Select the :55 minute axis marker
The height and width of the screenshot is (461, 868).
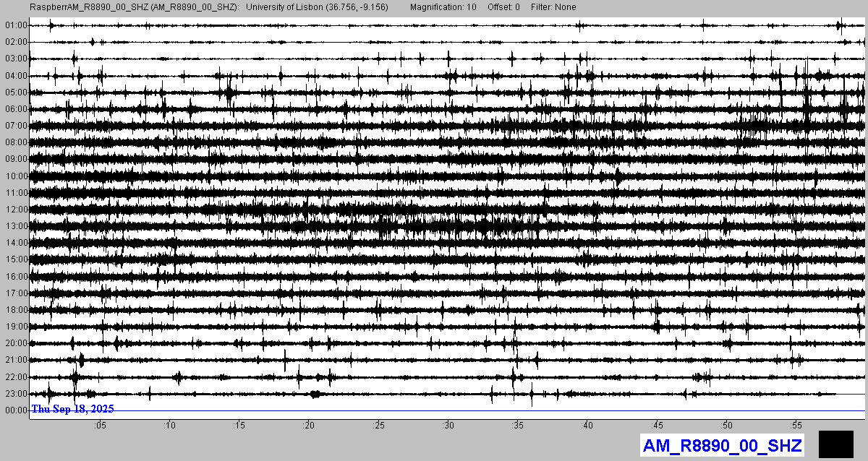click(x=796, y=426)
